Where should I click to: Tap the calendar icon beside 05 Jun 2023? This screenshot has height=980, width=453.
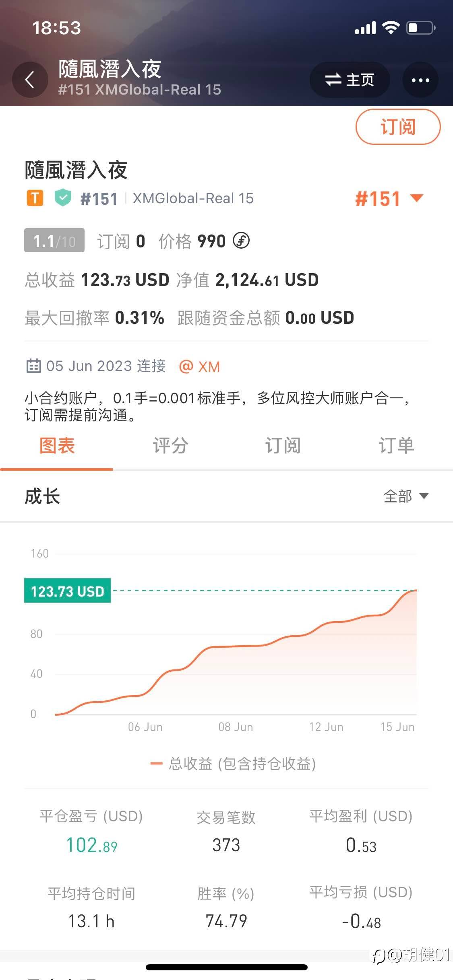[33, 366]
